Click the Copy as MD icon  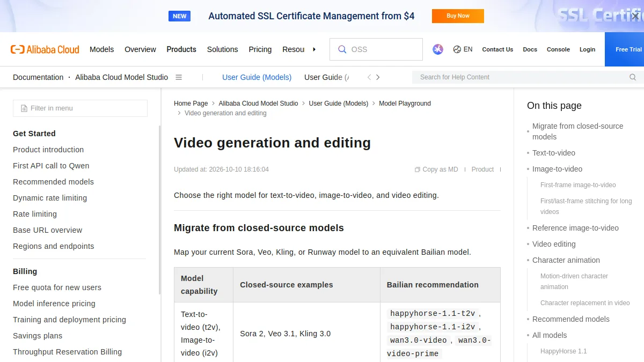point(417,169)
